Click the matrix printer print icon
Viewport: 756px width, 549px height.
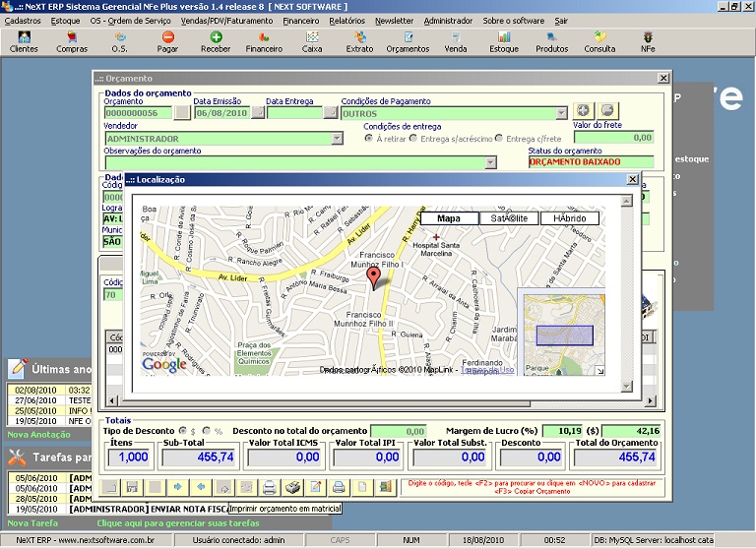click(x=292, y=487)
